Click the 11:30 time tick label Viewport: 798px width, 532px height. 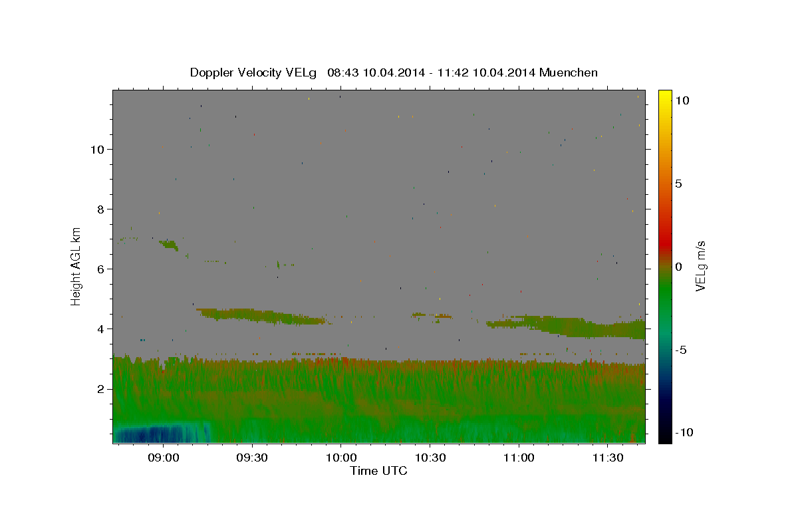(606, 458)
